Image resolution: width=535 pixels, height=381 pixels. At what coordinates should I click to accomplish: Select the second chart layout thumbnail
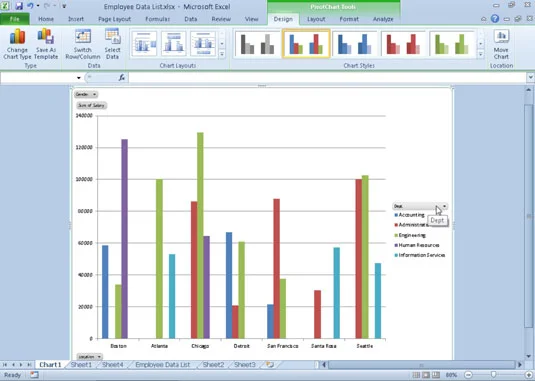tap(174, 44)
